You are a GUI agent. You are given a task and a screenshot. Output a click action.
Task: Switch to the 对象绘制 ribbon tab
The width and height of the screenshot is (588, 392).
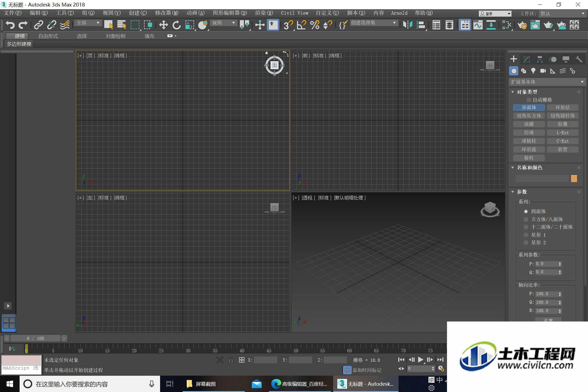(115, 36)
